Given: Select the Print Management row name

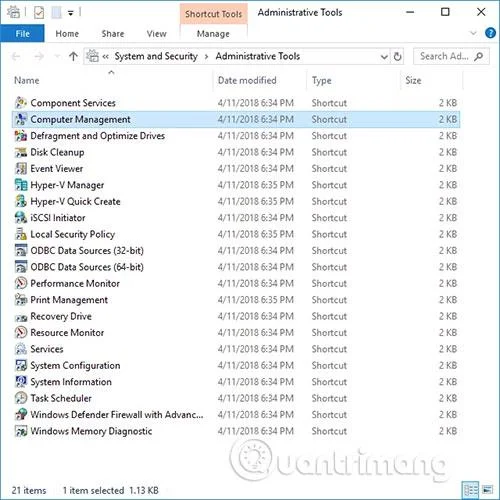Looking at the screenshot, I should (x=69, y=300).
